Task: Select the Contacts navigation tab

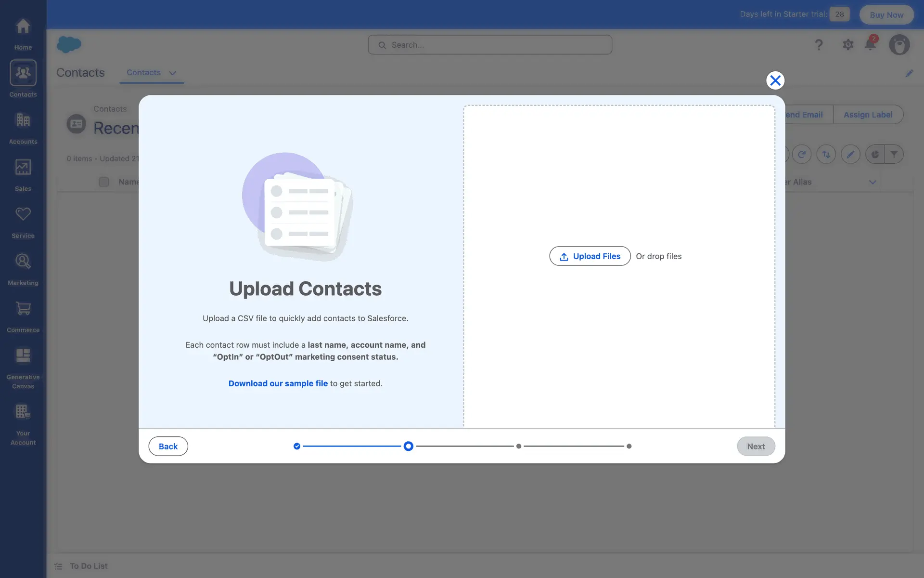Action: 143,73
